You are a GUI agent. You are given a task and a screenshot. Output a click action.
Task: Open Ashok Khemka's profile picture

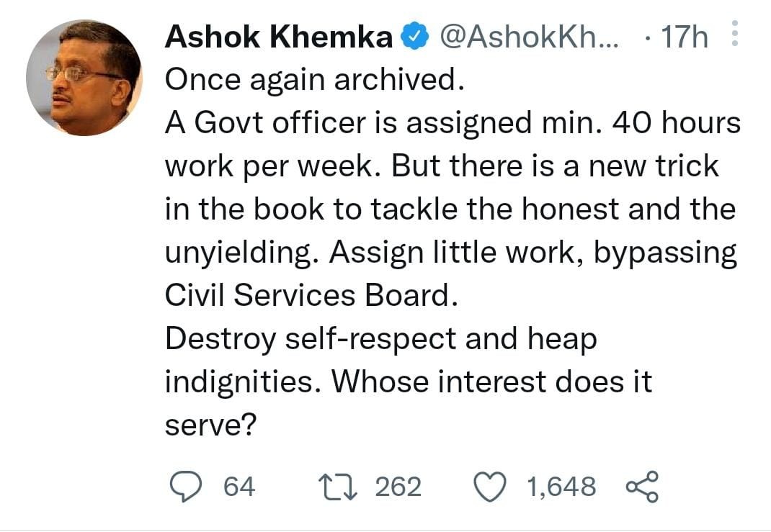[x=84, y=78]
